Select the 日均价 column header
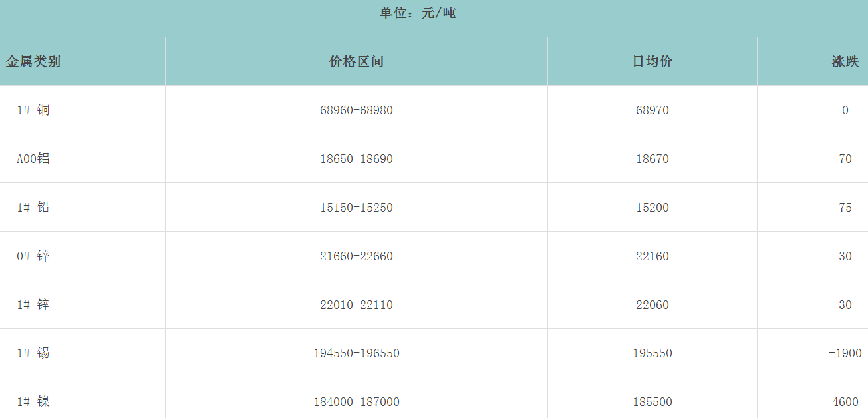 point(652,62)
